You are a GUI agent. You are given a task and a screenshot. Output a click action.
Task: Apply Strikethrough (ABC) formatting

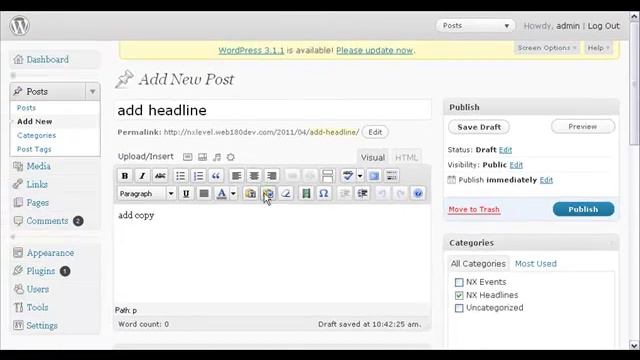click(160, 176)
